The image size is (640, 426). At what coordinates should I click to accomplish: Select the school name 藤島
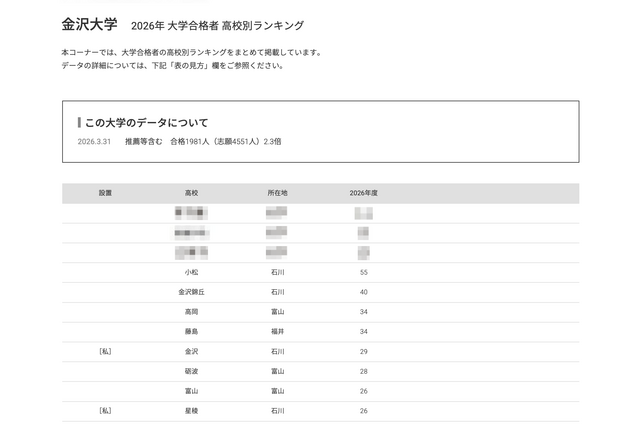point(191,332)
